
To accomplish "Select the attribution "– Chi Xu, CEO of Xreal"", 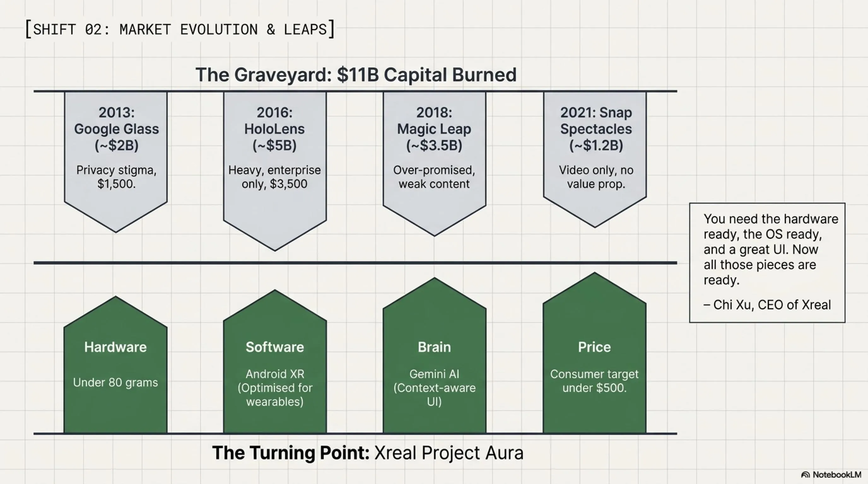I will [767, 305].
